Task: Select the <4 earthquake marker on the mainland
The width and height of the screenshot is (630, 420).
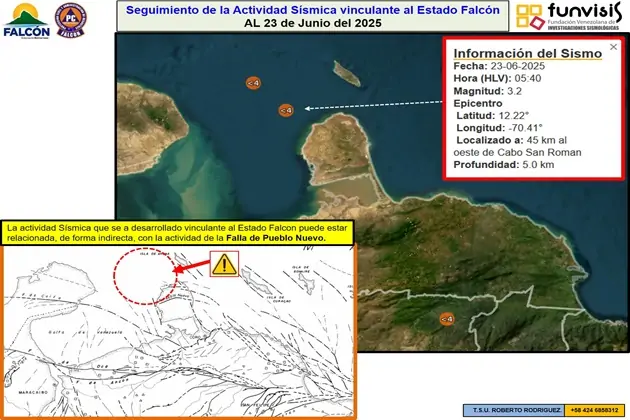Action: [x=447, y=319]
